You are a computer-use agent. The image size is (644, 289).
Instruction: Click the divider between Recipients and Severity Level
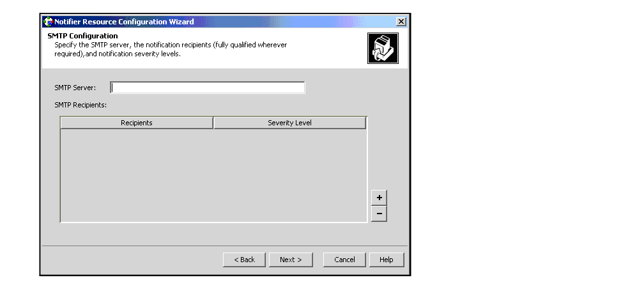coord(213,123)
